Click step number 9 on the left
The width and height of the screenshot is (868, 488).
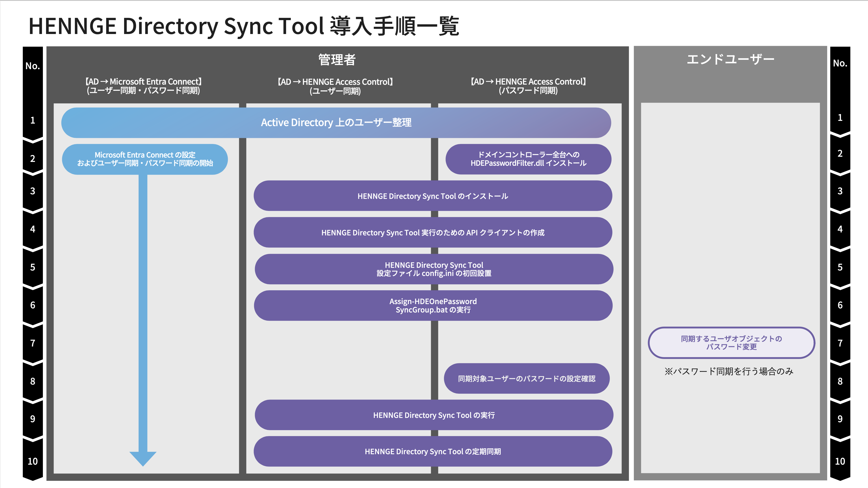point(33,419)
